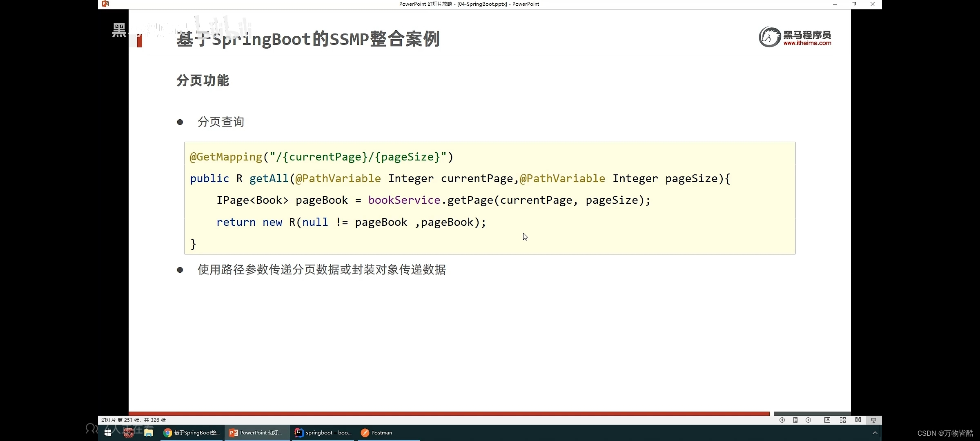
Task: Select the Slide Show view button
Action: click(873, 420)
